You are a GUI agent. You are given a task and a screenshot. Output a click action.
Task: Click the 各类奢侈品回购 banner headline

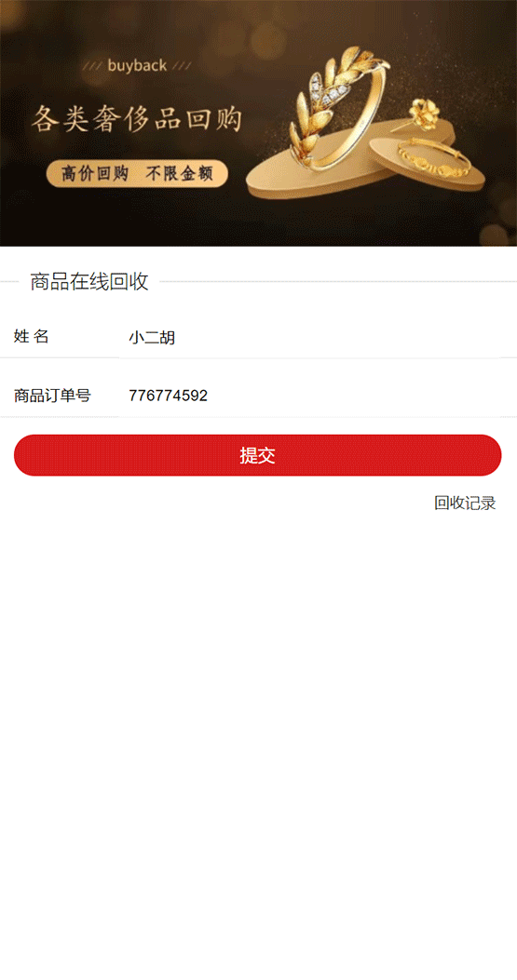pyautogui.click(x=136, y=119)
